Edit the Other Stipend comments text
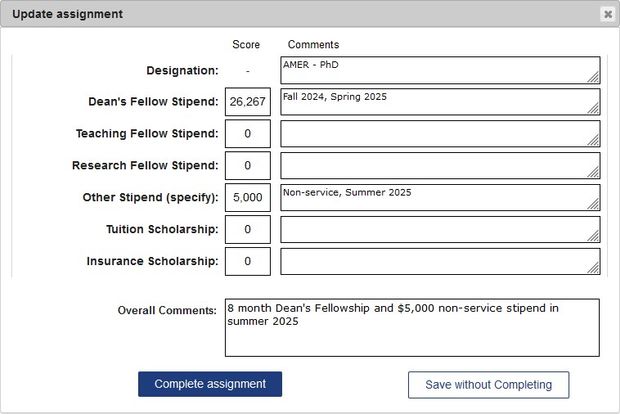Viewport: 620px width, 414px height. pyautogui.click(x=438, y=198)
